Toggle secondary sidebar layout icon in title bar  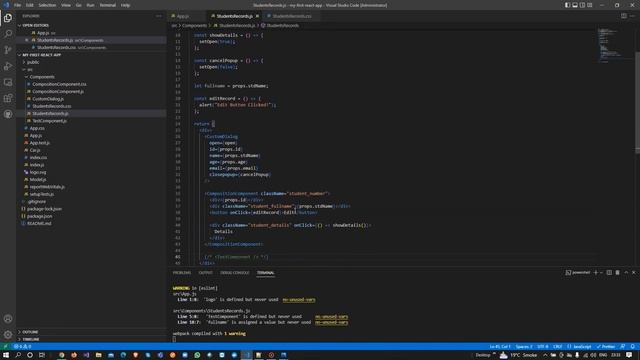coord(582,5)
